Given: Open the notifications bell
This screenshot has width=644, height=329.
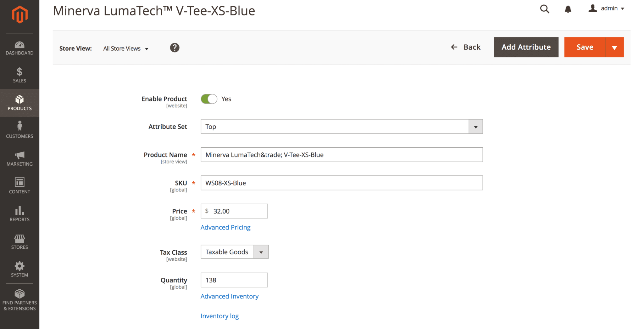Looking at the screenshot, I should [x=568, y=9].
